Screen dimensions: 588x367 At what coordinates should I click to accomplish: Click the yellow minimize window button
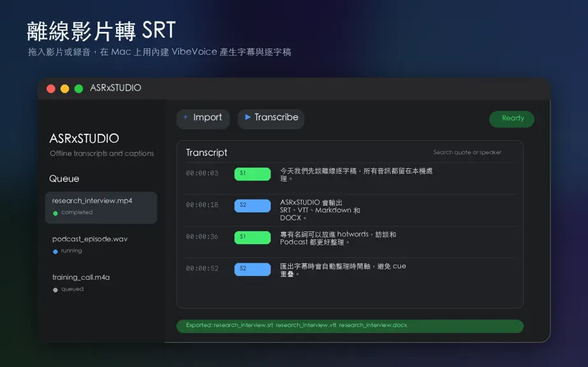pos(65,89)
